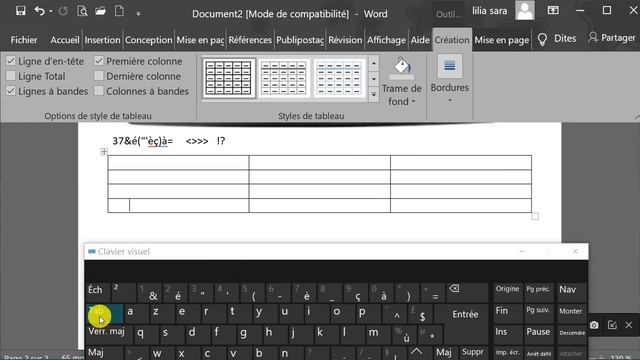640x360 pixels.
Task: Open print preview icon in quick access
Action: (x=82, y=11)
